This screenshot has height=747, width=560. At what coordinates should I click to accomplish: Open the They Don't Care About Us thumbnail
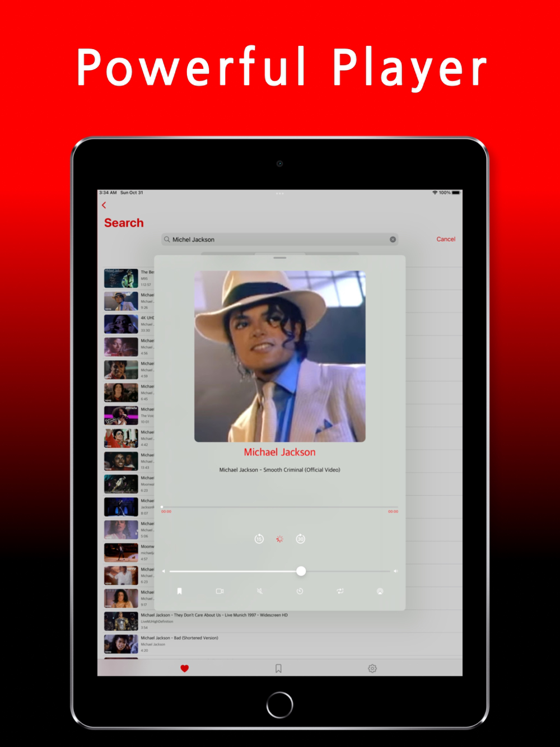pos(121,622)
